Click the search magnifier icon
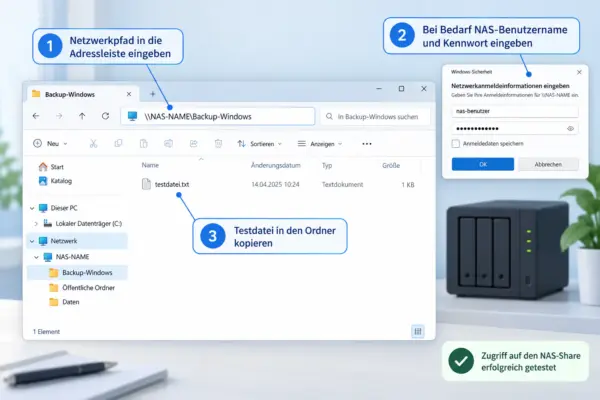The height and width of the screenshot is (400, 600). coord(329,116)
